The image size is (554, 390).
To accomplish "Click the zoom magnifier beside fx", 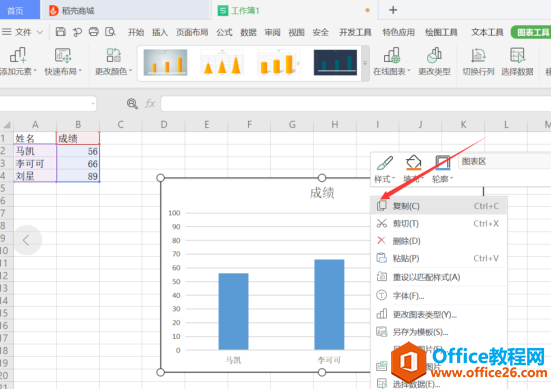I will [132, 104].
